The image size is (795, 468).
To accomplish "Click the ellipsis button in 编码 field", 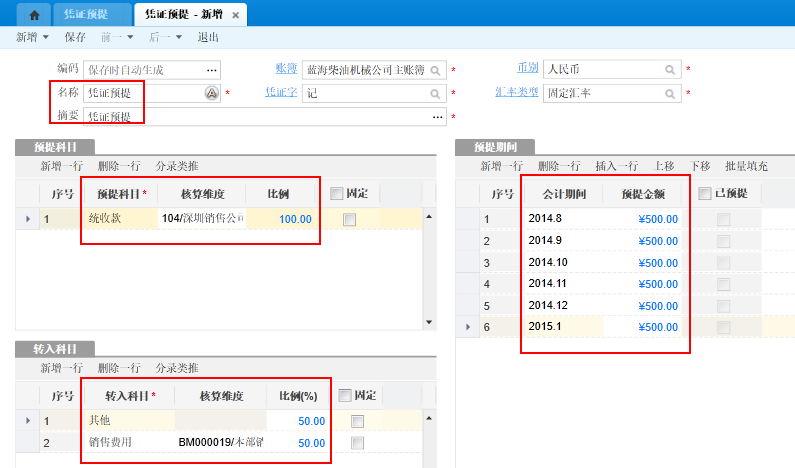I will pos(211,70).
